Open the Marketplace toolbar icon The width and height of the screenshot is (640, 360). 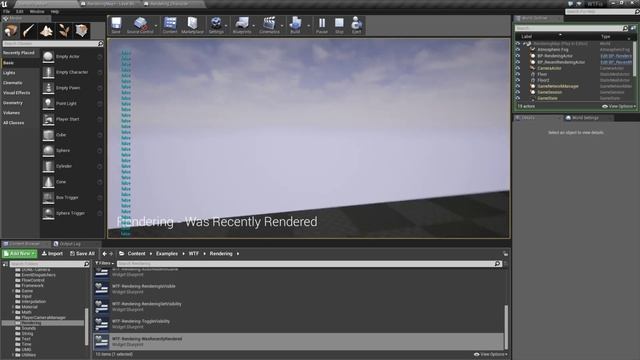(x=192, y=25)
